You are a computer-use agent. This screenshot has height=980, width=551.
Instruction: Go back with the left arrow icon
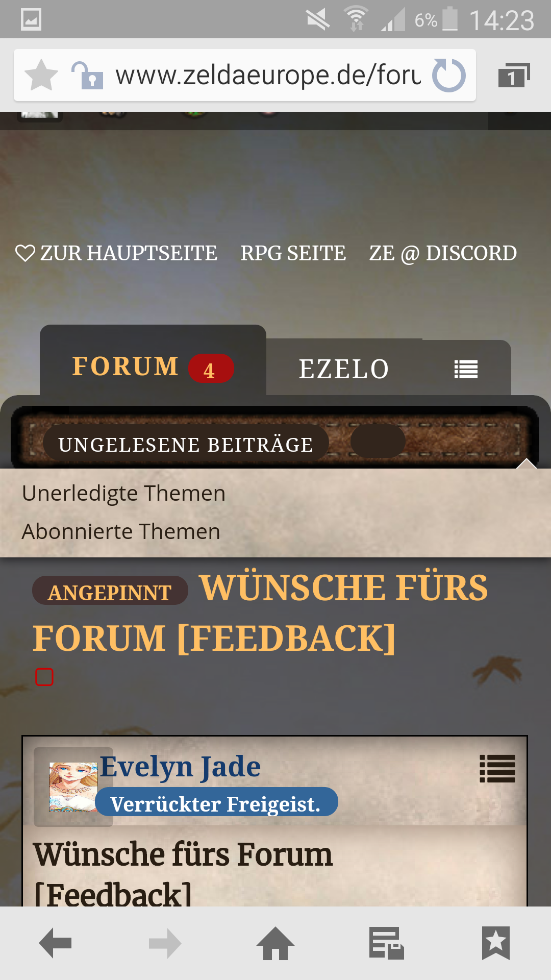tap(55, 943)
